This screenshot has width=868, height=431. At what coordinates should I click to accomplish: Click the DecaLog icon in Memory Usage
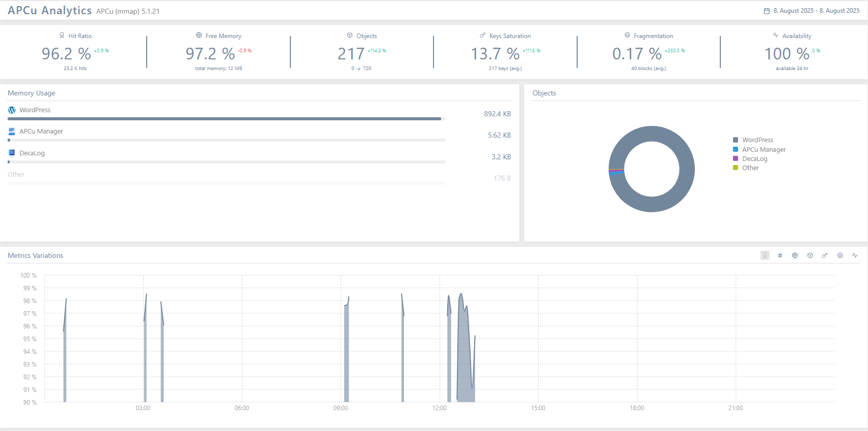(x=12, y=153)
